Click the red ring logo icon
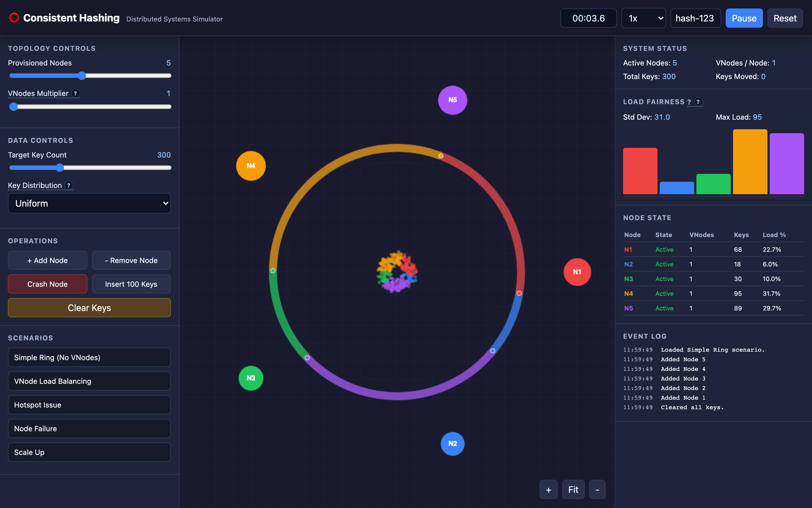 (14, 18)
